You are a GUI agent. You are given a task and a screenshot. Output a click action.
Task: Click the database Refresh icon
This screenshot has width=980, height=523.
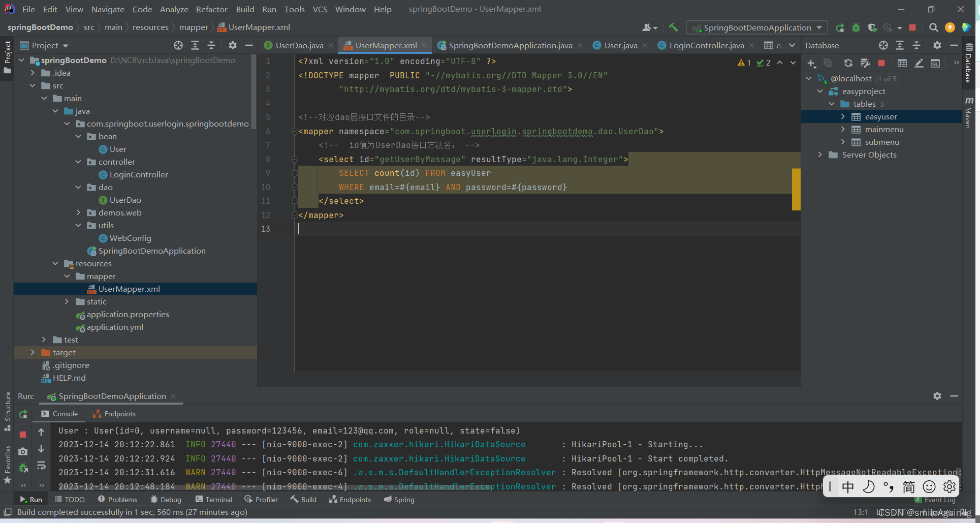click(848, 63)
